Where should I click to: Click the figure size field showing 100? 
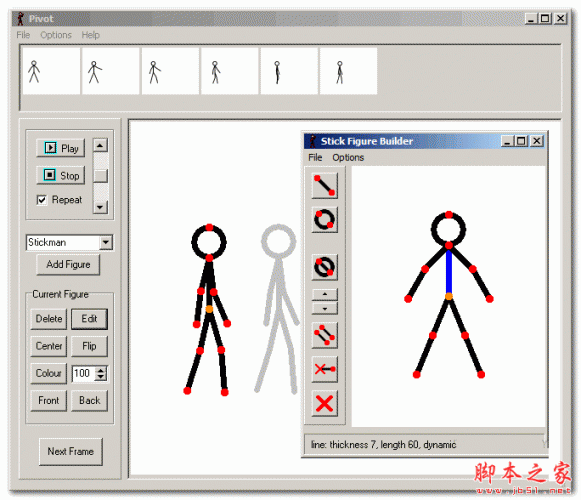84,373
